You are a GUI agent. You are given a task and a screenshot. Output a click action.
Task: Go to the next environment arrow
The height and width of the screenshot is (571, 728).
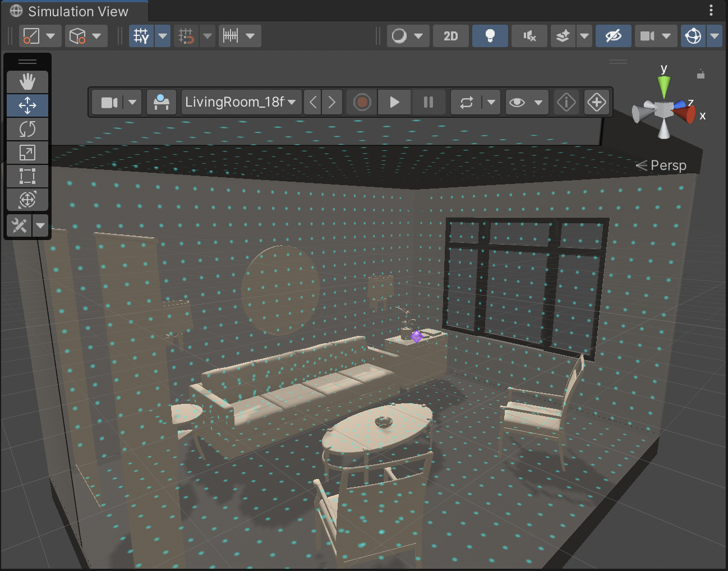pos(332,102)
